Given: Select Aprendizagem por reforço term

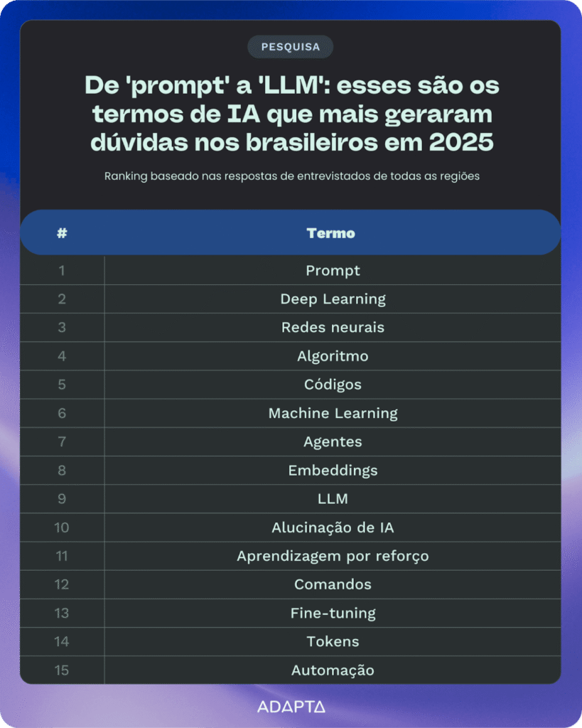Looking at the screenshot, I should coord(333,556).
